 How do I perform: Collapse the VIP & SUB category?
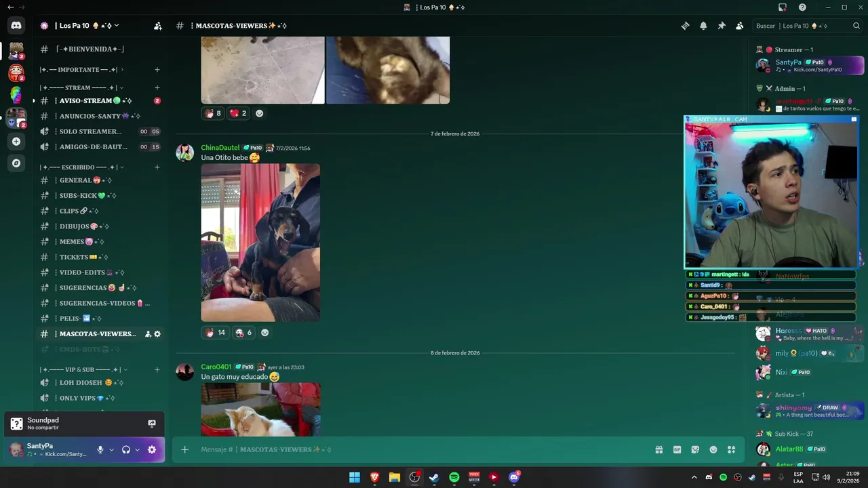(x=83, y=370)
